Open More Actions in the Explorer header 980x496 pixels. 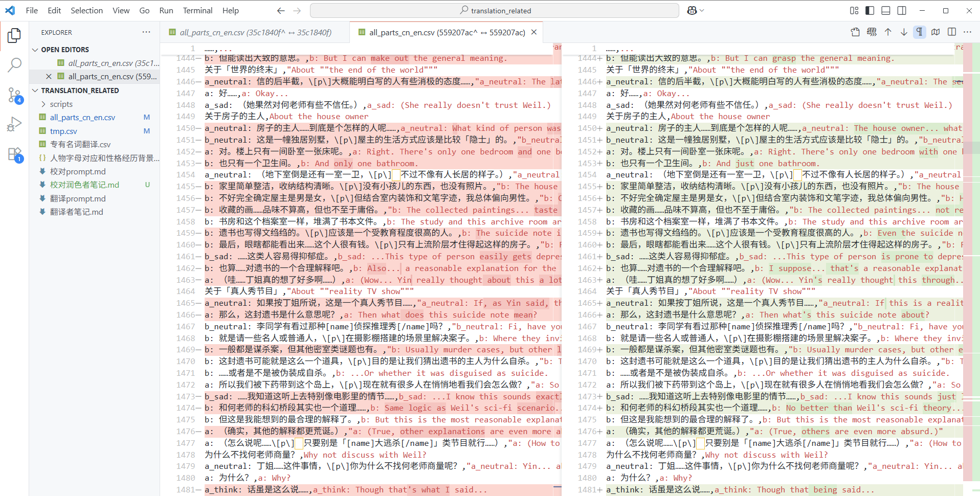146,32
